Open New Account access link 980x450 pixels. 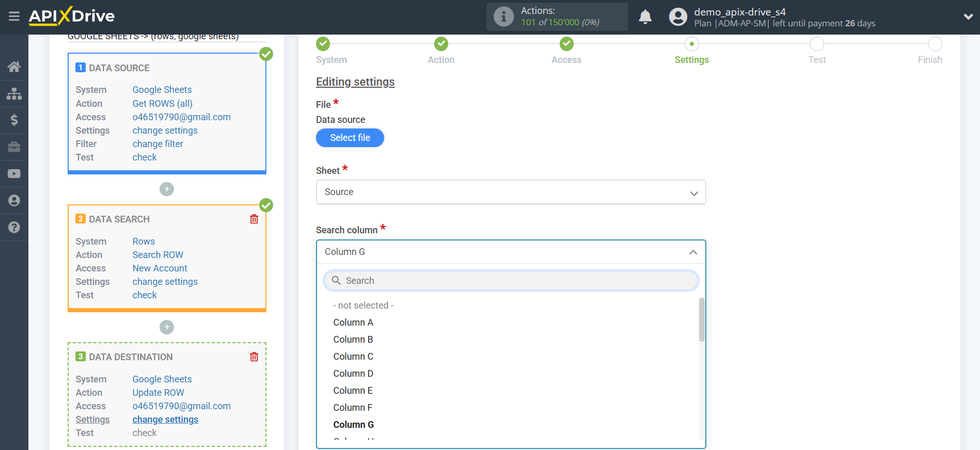click(x=160, y=268)
